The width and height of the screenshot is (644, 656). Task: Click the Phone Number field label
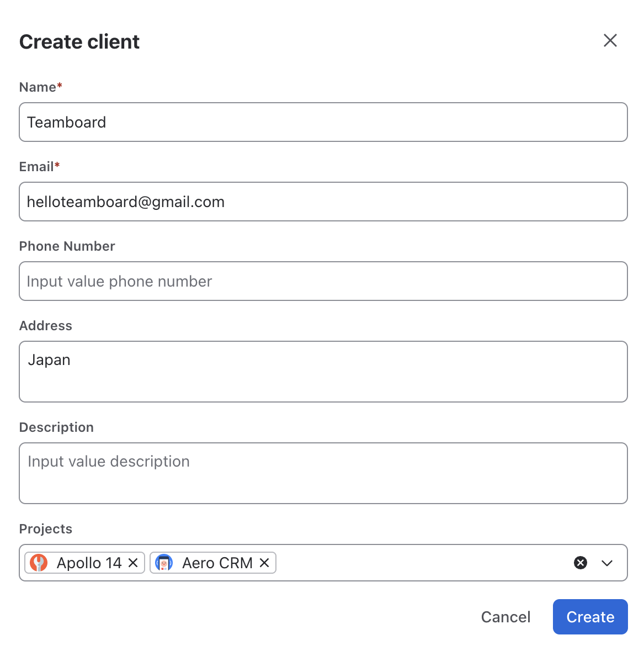click(67, 246)
